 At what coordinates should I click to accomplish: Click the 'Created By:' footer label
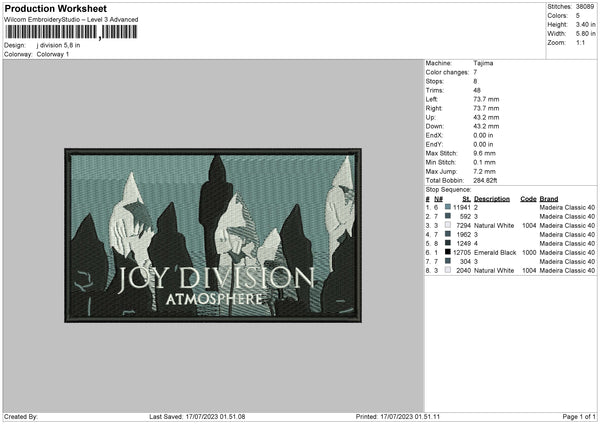tap(21, 417)
